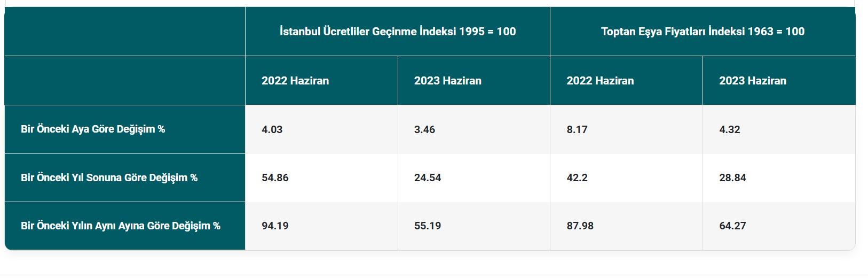Click the İstanbul Ücretliler Geçinme İndeksi header
Viewport: 868px width, 278px height.
coord(398,32)
